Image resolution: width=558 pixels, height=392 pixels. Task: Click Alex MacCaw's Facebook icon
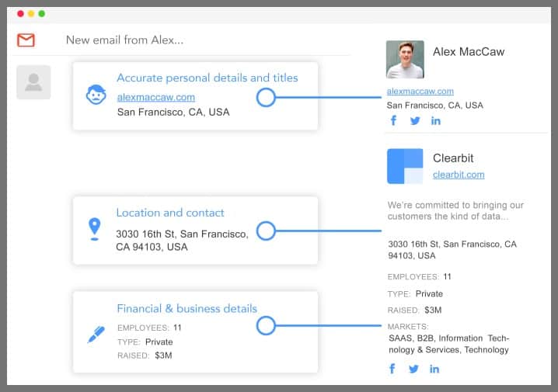(x=393, y=120)
